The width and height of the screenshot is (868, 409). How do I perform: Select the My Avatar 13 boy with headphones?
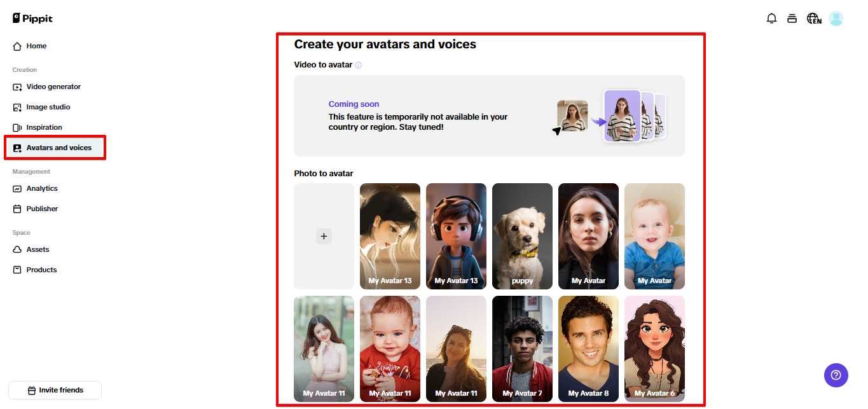tap(456, 236)
